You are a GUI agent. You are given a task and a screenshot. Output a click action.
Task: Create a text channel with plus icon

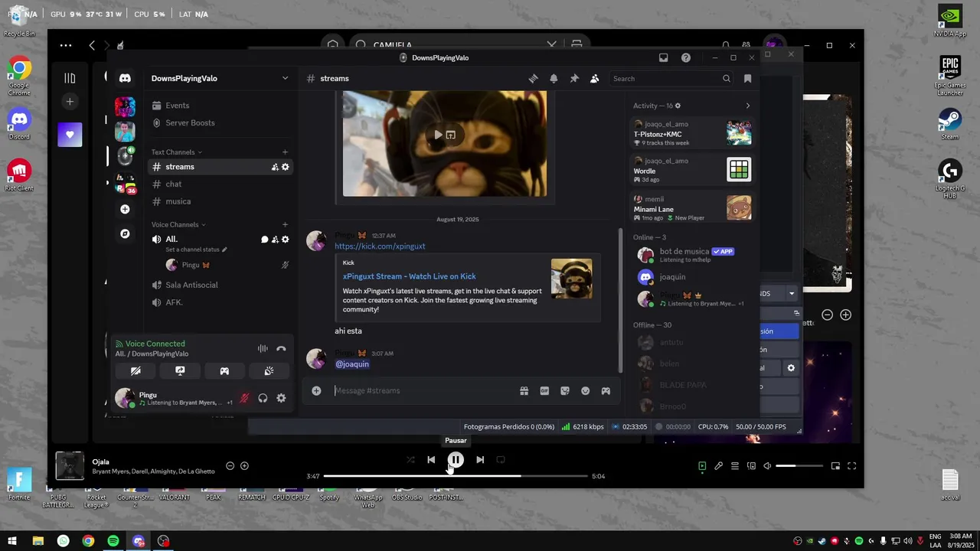pyautogui.click(x=285, y=152)
